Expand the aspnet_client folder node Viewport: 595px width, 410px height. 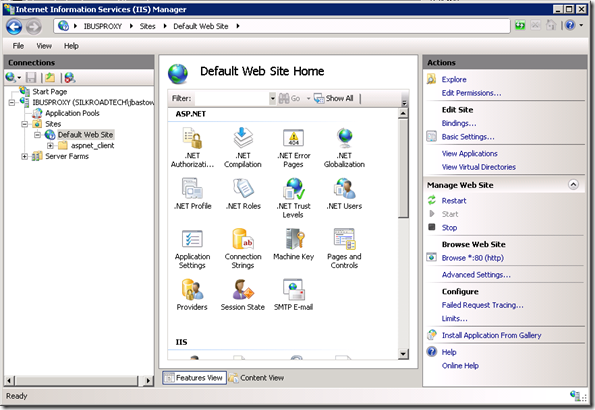point(50,146)
